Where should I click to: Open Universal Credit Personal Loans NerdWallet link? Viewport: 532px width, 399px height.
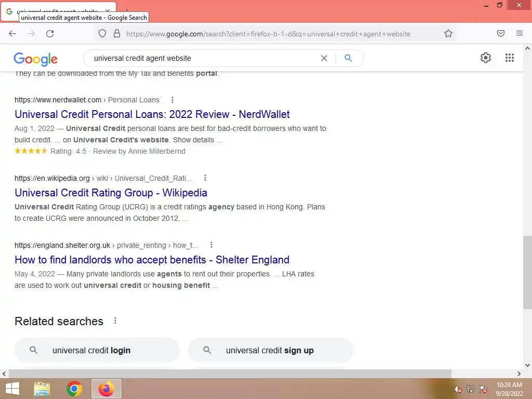152,114
